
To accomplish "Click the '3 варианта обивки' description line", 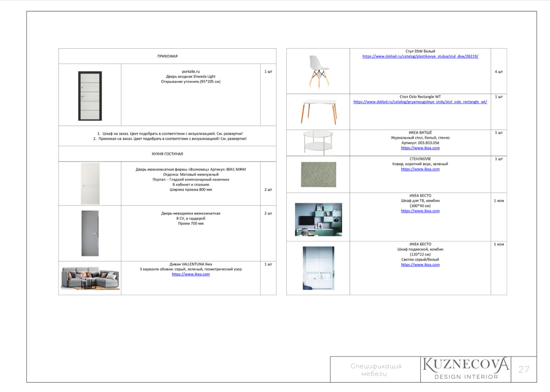I will [x=191, y=269].
